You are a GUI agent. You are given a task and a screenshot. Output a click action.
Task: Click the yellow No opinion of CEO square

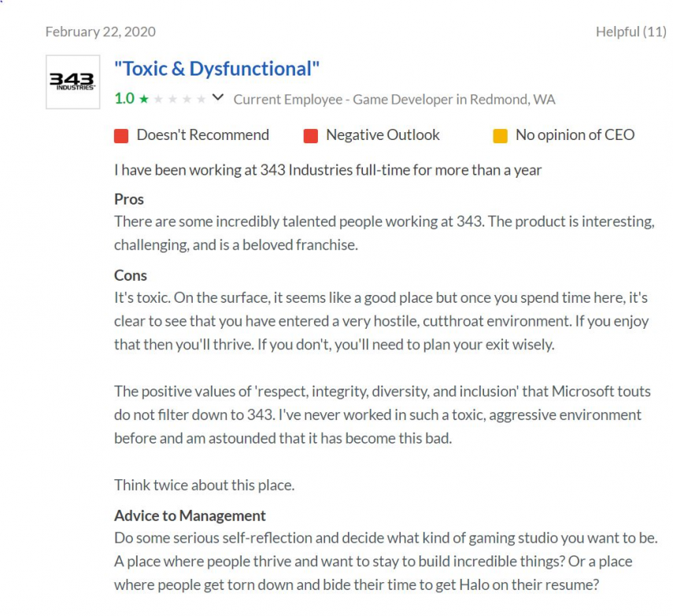coord(501,135)
